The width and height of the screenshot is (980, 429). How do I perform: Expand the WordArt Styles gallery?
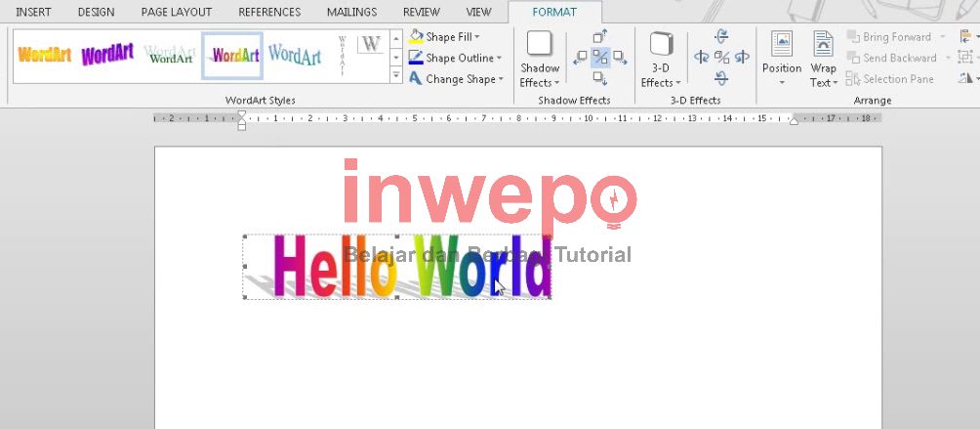click(395, 75)
